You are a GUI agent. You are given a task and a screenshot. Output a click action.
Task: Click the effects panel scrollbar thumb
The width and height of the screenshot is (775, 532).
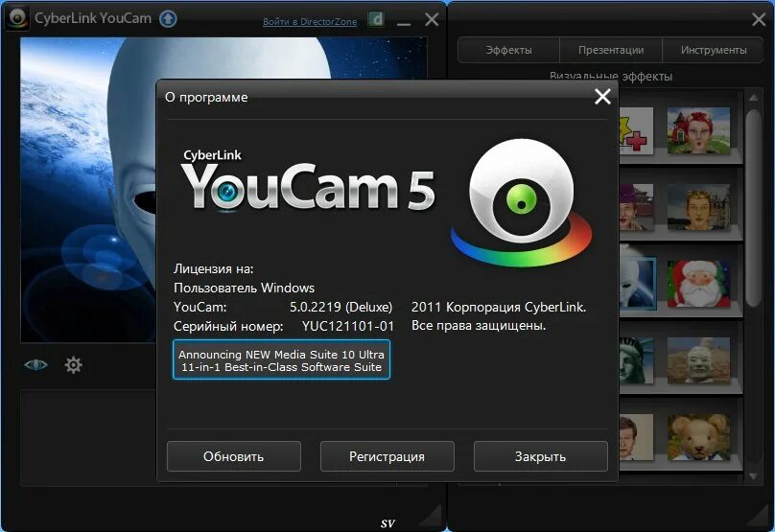coord(753,207)
